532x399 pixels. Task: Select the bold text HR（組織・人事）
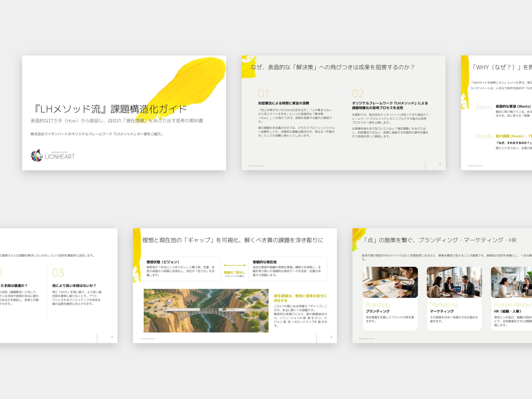(x=507, y=311)
